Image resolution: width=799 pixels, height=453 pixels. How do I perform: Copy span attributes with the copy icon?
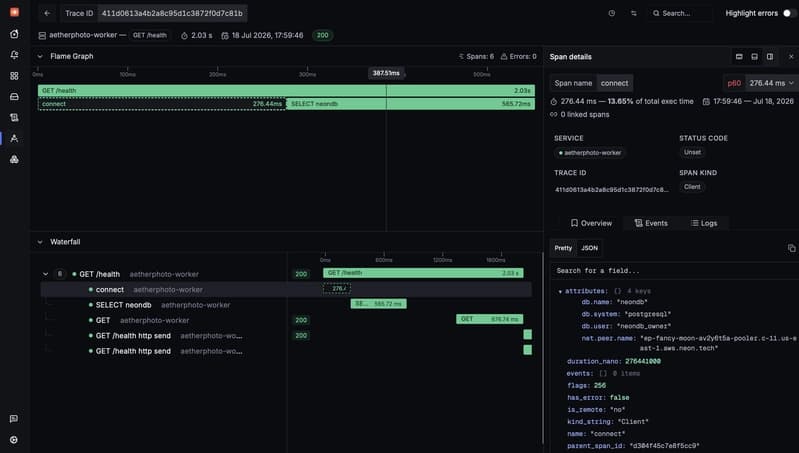coord(791,248)
